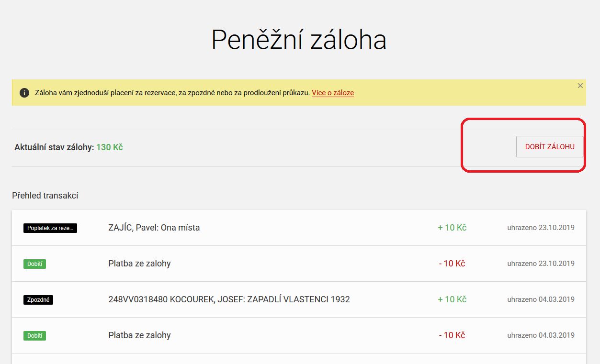Click "uhrazeno 23.10.2019" in the ZAJÍC row
Image resolution: width=600 pixels, height=364 pixels.
pos(541,228)
